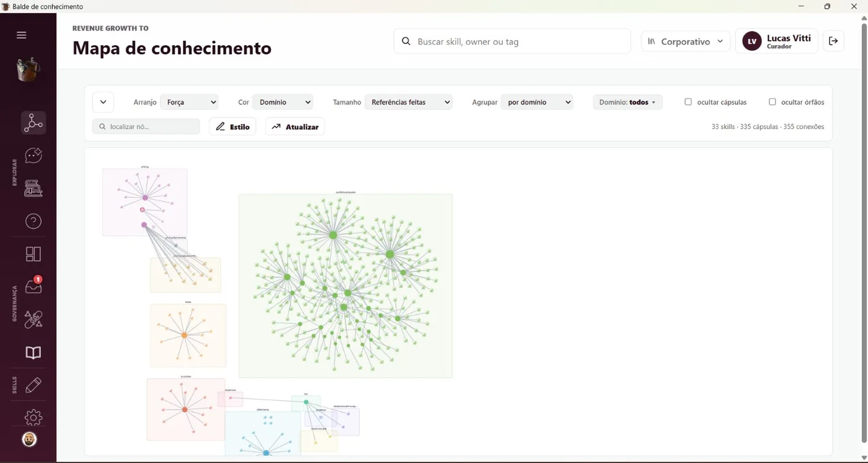Image resolution: width=868 pixels, height=463 pixels.
Task: Open the Lucas Vitti Curador profile
Action: (x=777, y=42)
